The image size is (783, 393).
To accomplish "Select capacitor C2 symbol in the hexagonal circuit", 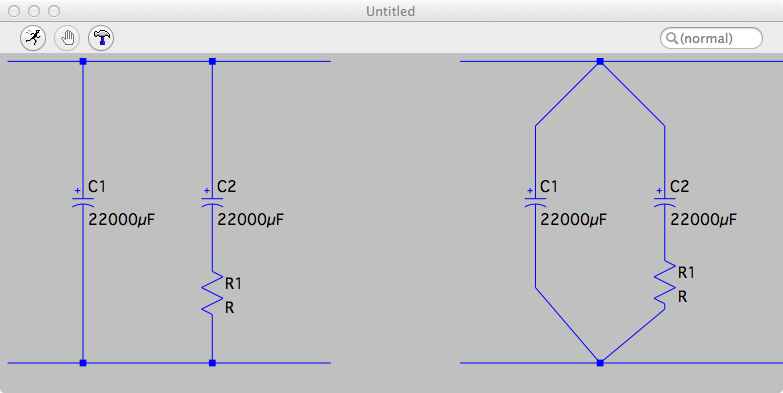I will pos(665,201).
